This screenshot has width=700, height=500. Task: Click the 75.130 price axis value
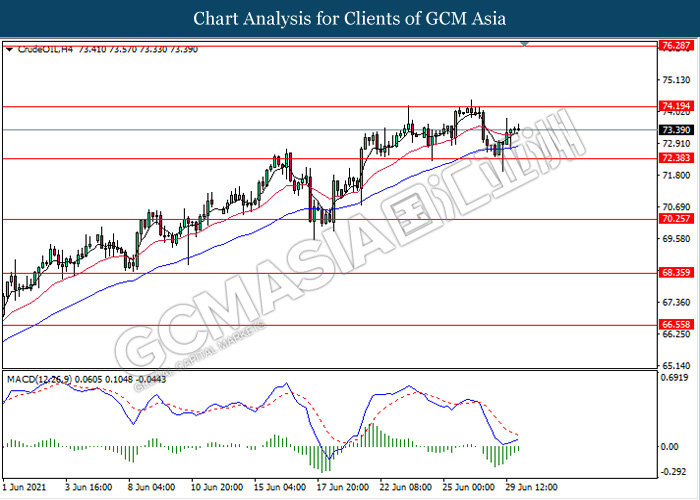tap(676, 80)
